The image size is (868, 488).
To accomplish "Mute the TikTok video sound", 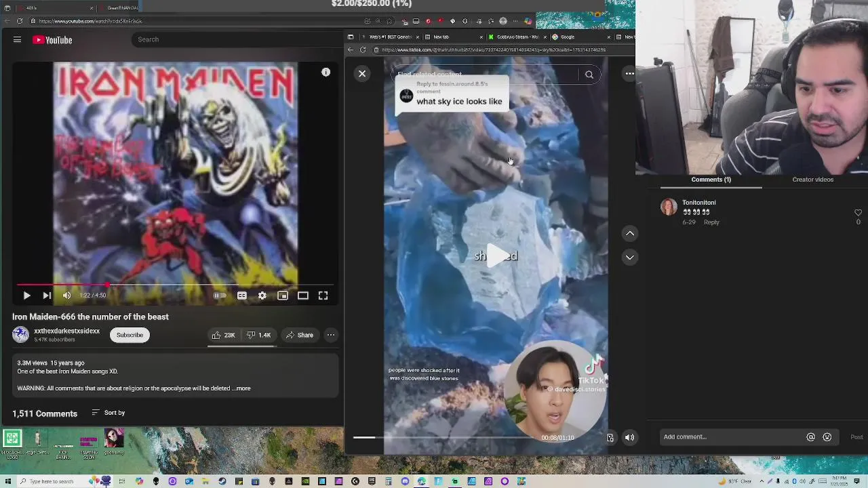I will (x=629, y=438).
